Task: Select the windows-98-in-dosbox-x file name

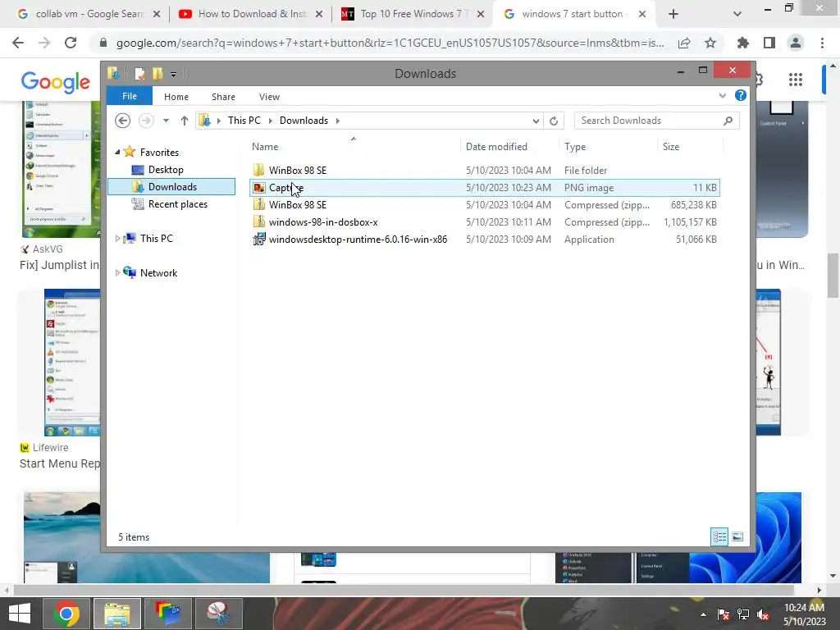Action: coord(323,221)
